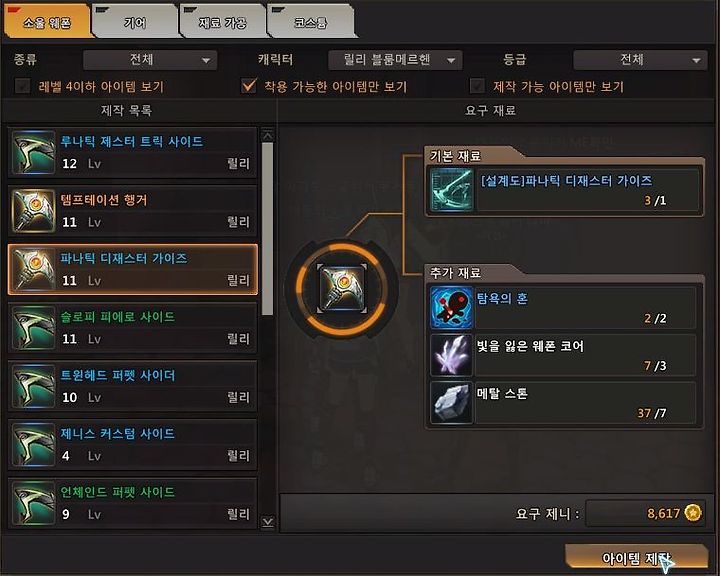Click the gold 제니 coin icon
Viewport: 720px width, 576px height.
click(693, 512)
